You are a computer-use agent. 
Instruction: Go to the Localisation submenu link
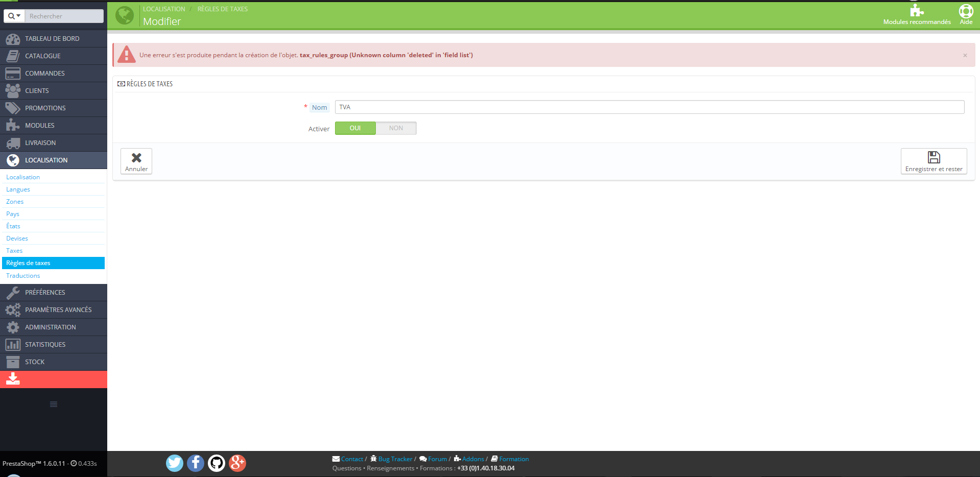pyautogui.click(x=23, y=177)
